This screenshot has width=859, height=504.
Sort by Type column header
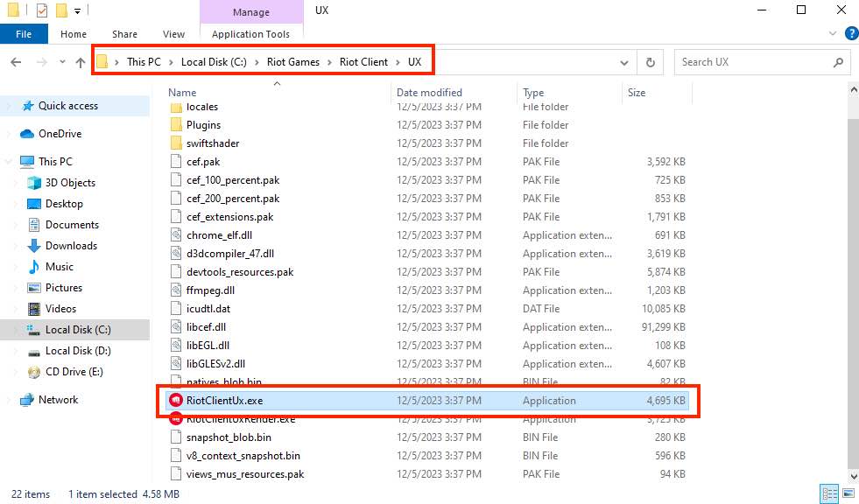(533, 93)
